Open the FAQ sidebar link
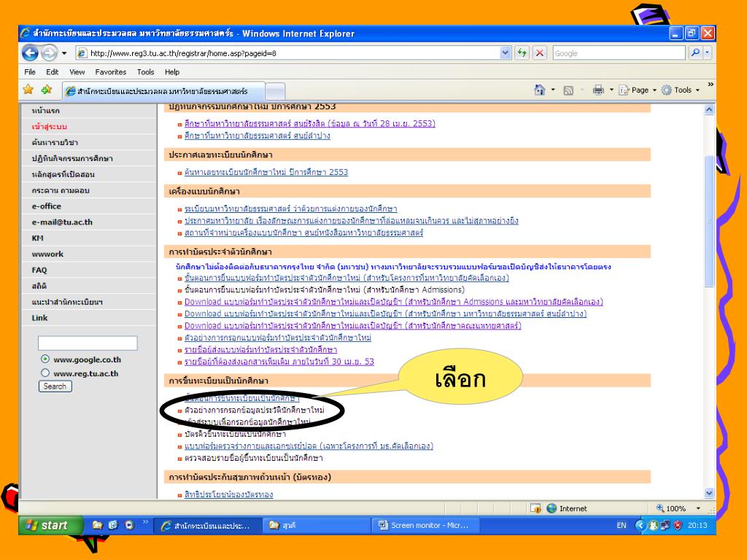The width and height of the screenshot is (747, 560). 39,270
